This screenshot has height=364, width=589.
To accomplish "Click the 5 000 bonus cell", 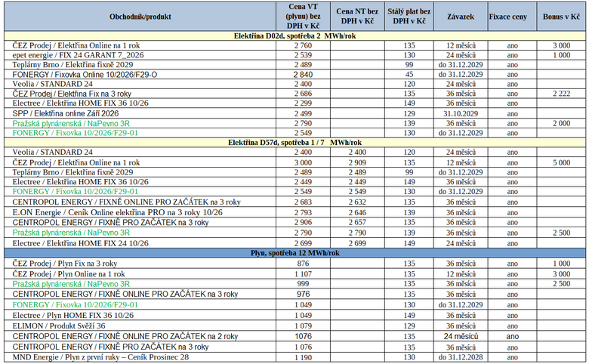I will coord(561,162).
